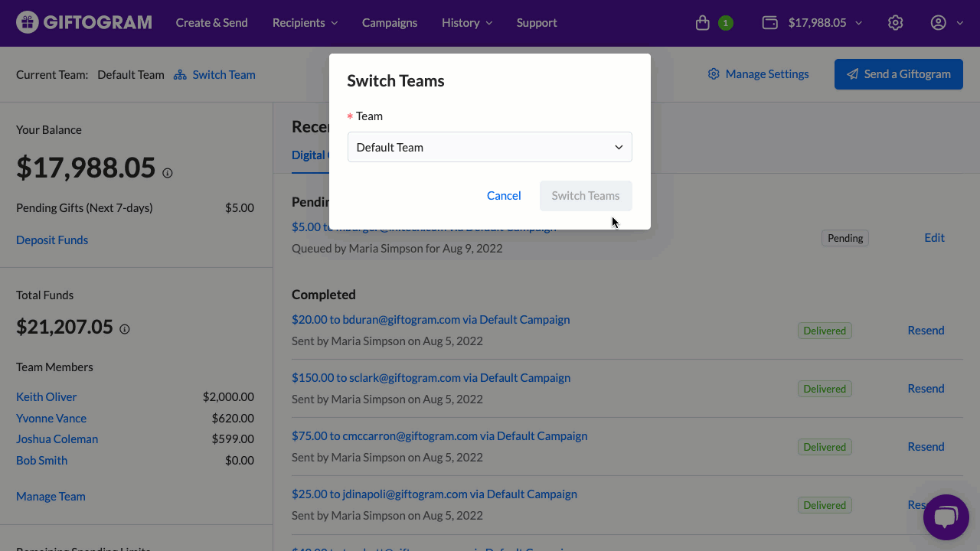Resend the $20.00 gift to bduran
This screenshot has width=980, height=551.
926,331
